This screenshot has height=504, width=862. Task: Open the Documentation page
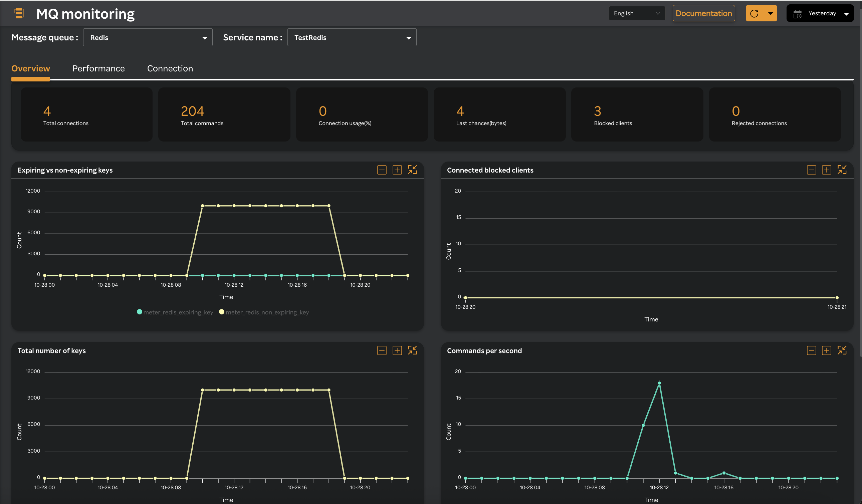pyautogui.click(x=703, y=13)
